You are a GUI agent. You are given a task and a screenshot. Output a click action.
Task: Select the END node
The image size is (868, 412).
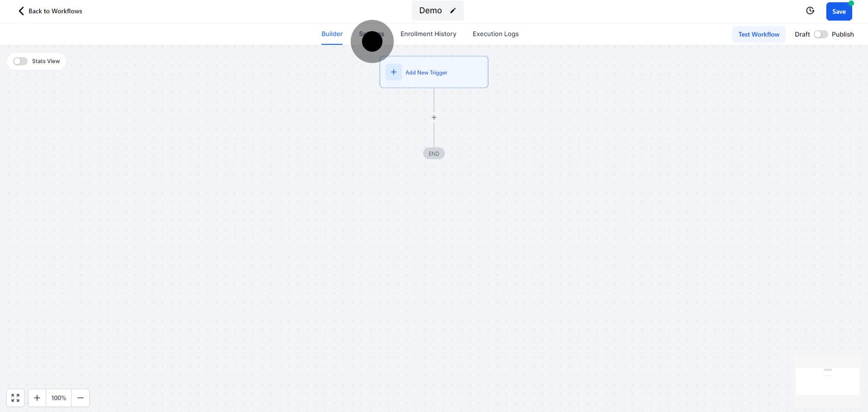[x=434, y=153]
